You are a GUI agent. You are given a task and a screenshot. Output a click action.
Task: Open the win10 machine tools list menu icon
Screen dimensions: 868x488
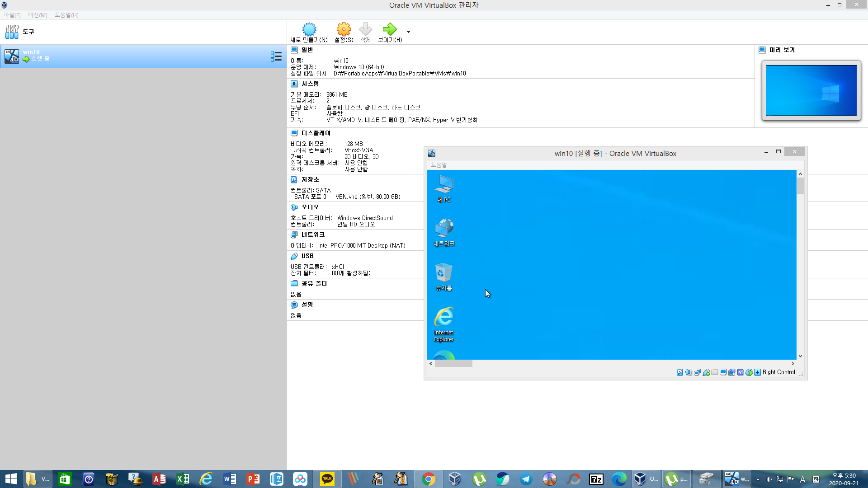(276, 56)
